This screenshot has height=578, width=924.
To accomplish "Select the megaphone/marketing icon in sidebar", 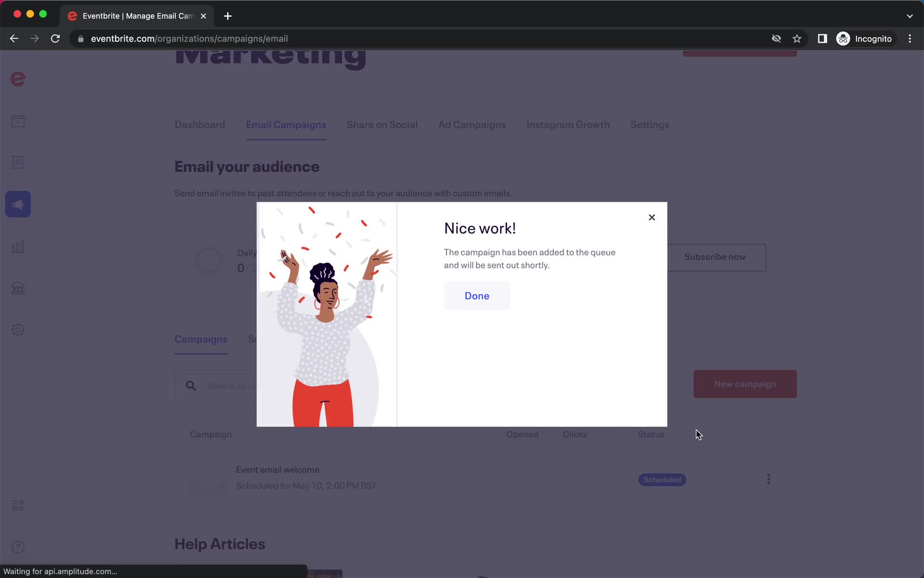I will [18, 204].
